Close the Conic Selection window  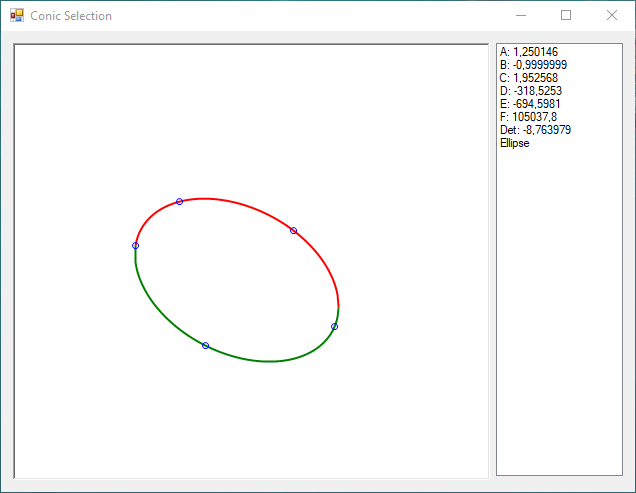[x=612, y=16]
